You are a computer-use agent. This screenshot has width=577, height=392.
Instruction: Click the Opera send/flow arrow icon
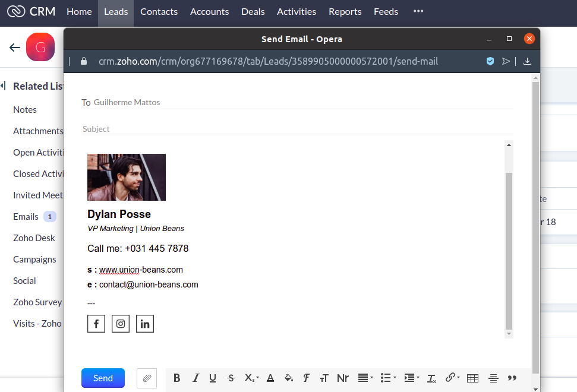coord(506,61)
